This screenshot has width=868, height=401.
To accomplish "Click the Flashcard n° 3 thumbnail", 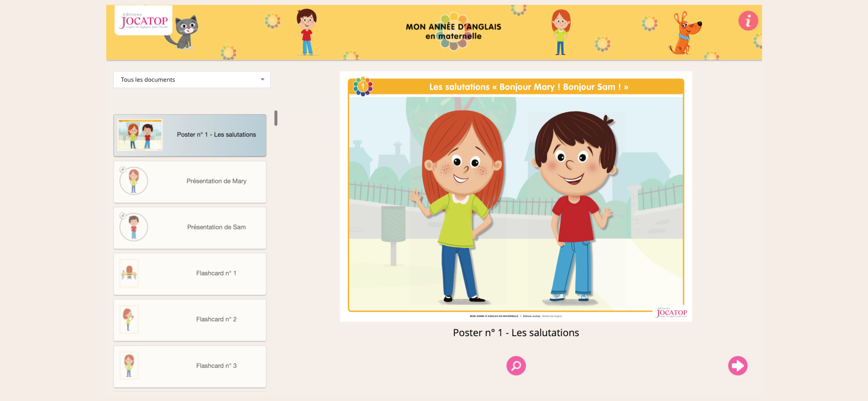I will [129, 365].
